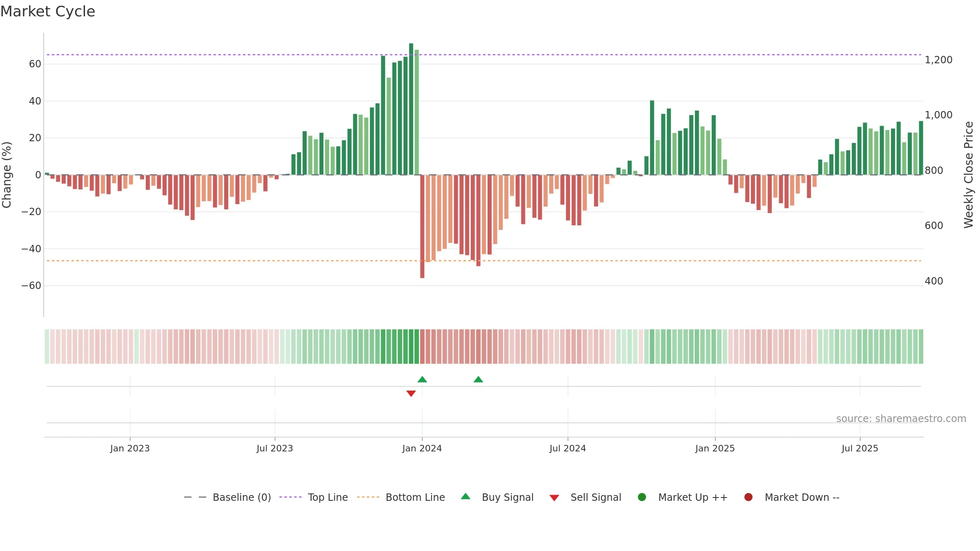Click the 40-percent green bar in late 2024
This screenshot has width=980, height=551.
[652, 138]
